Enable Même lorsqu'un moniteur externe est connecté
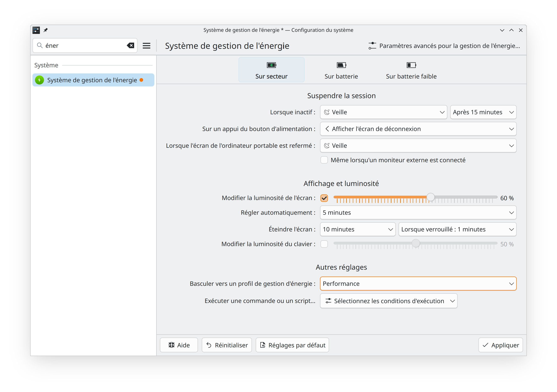Screen dimensions: 557x392 (324, 160)
